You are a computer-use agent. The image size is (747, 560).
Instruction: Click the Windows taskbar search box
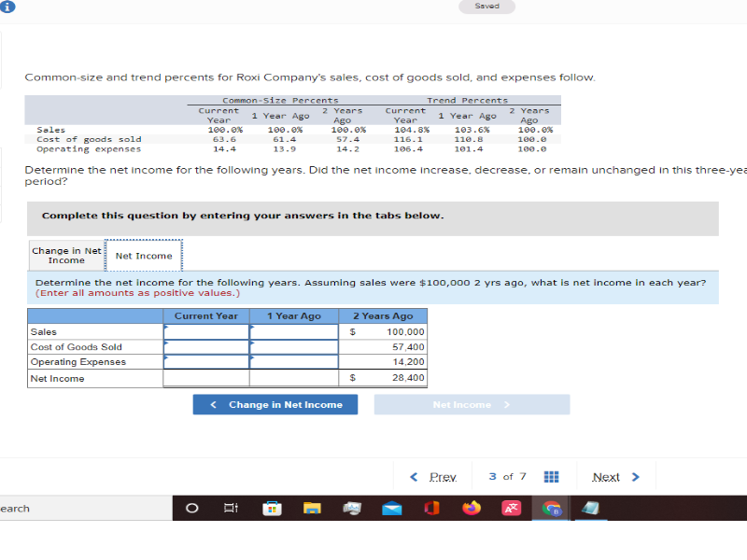[86, 508]
